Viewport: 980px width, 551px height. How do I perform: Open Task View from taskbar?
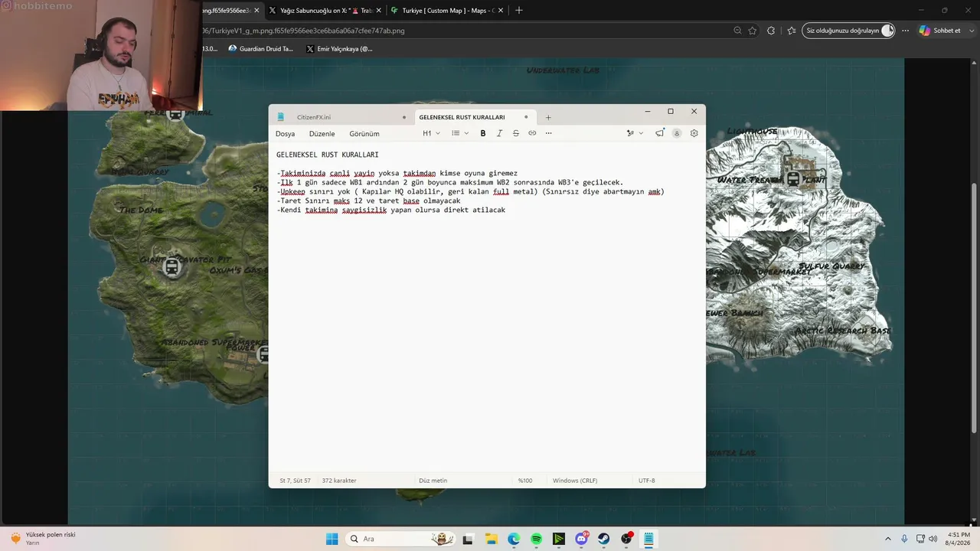(x=468, y=539)
